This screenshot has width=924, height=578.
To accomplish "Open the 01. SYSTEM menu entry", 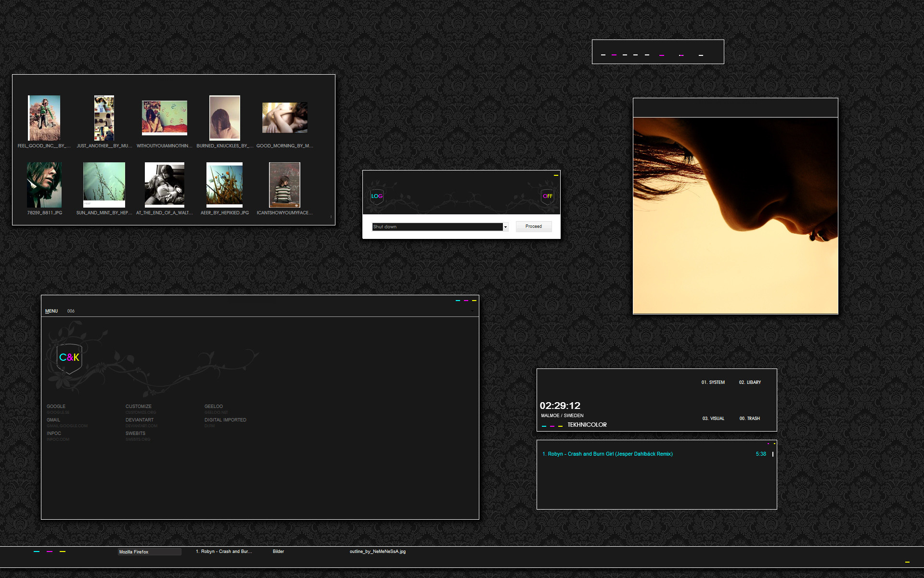I will pos(713,382).
